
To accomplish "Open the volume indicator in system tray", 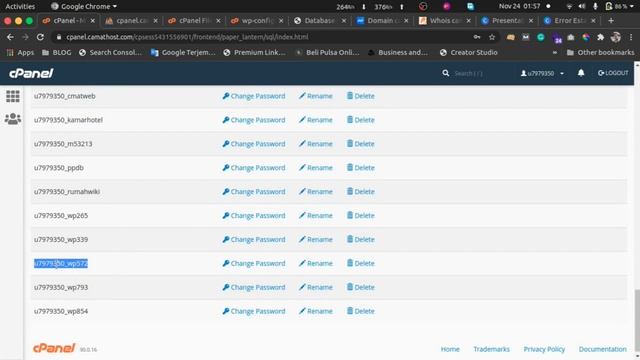I will click(582, 6).
